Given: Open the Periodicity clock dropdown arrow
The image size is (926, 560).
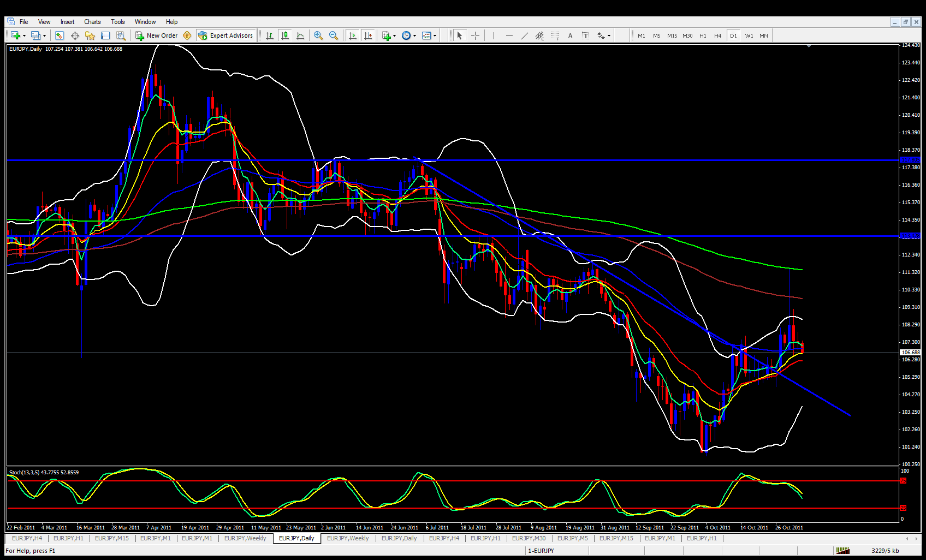Looking at the screenshot, I should tap(414, 35).
